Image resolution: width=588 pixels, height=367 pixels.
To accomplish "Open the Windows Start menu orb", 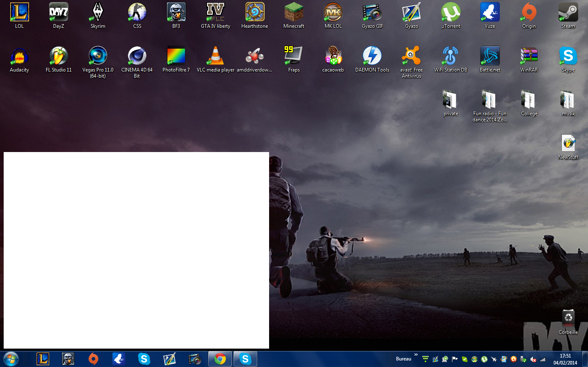I will pyautogui.click(x=11, y=359).
